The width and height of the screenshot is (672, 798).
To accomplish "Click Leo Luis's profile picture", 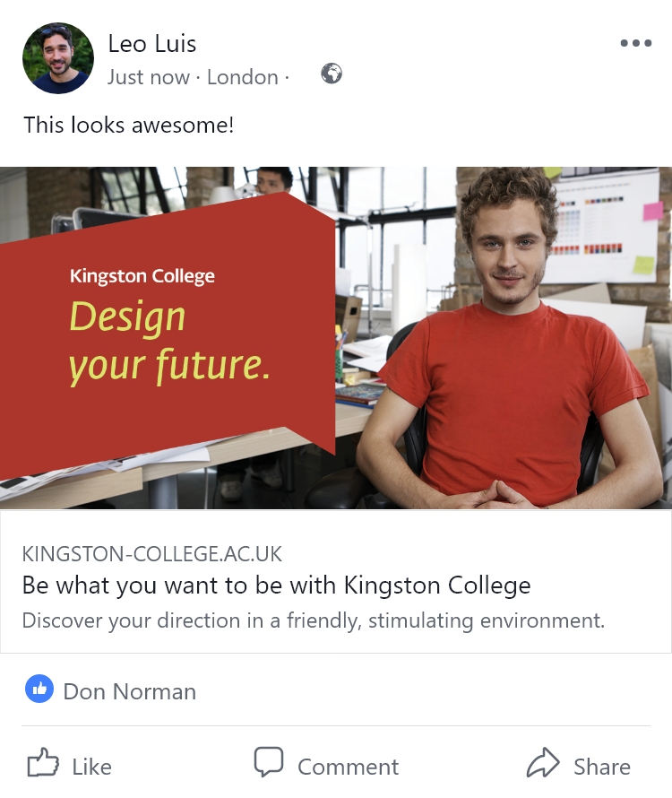I will click(x=58, y=58).
